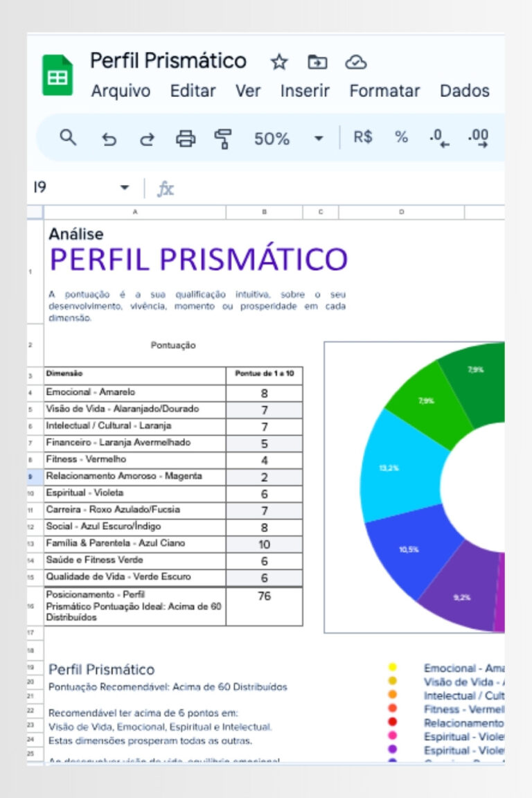Select the 'Fitness - Vermelho' table cell
Image resolution: width=532 pixels, height=798 pixels.
pyautogui.click(x=135, y=459)
